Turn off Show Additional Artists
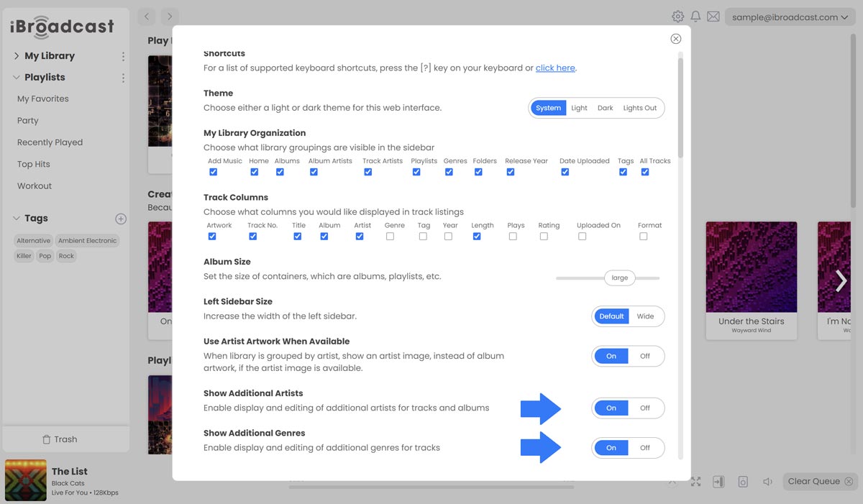Screen dimensions: 863x504 click(645, 408)
